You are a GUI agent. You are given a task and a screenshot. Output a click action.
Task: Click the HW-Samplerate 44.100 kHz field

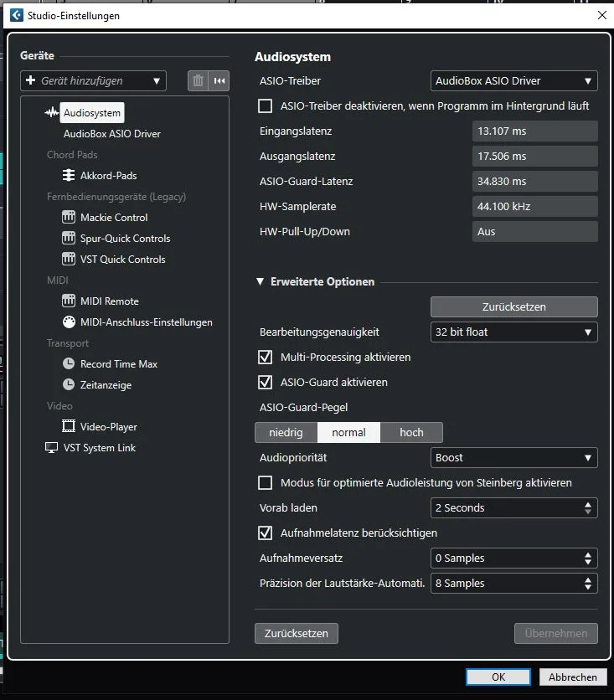pyautogui.click(x=535, y=206)
